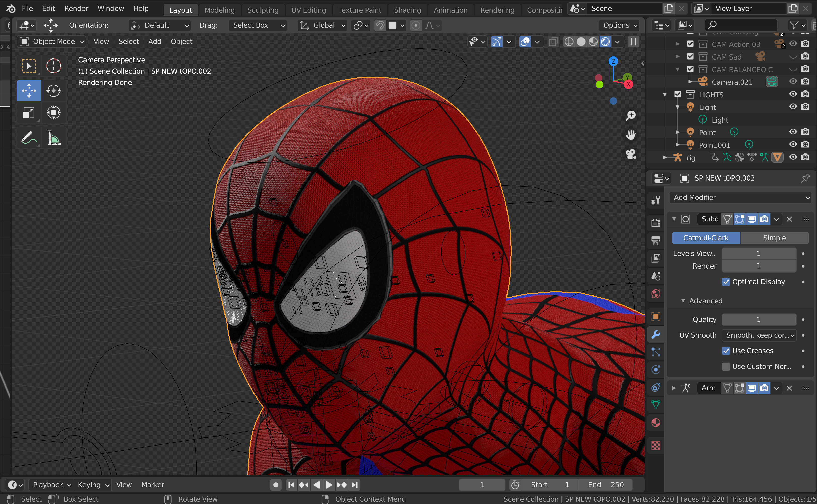Select the Scale tool
817x504 pixels.
29,113
